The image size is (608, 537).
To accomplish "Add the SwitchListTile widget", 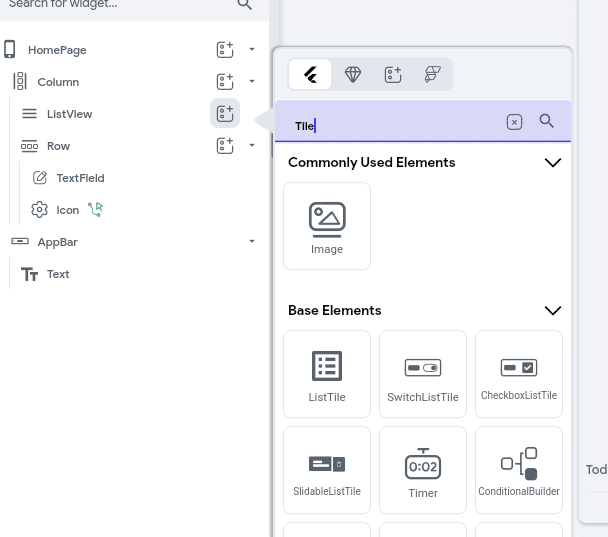I will (423, 374).
